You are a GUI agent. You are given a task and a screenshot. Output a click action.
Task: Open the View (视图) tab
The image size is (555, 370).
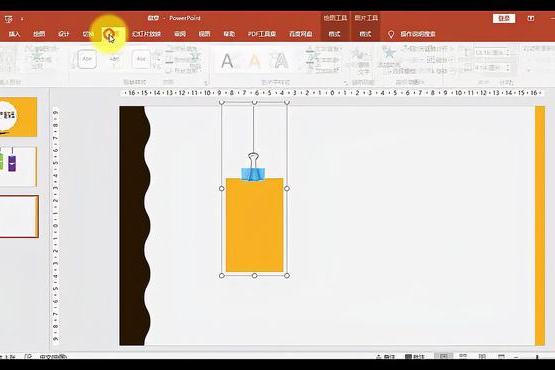point(204,34)
